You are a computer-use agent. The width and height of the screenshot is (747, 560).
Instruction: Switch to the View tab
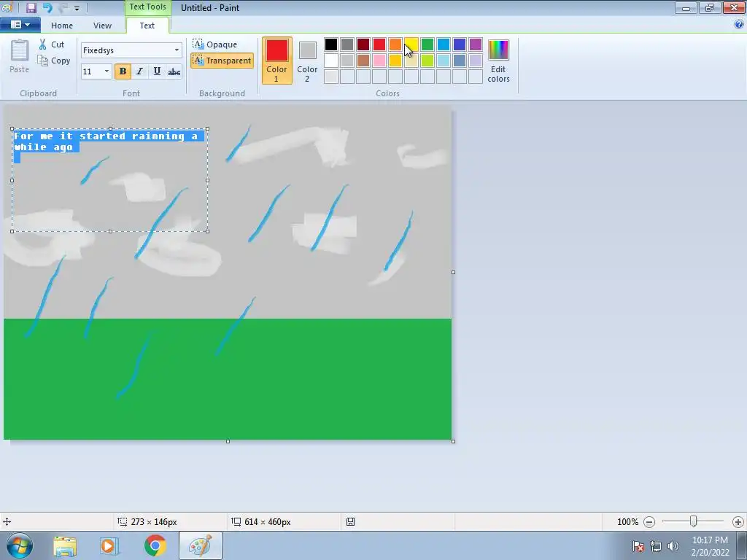click(x=102, y=26)
